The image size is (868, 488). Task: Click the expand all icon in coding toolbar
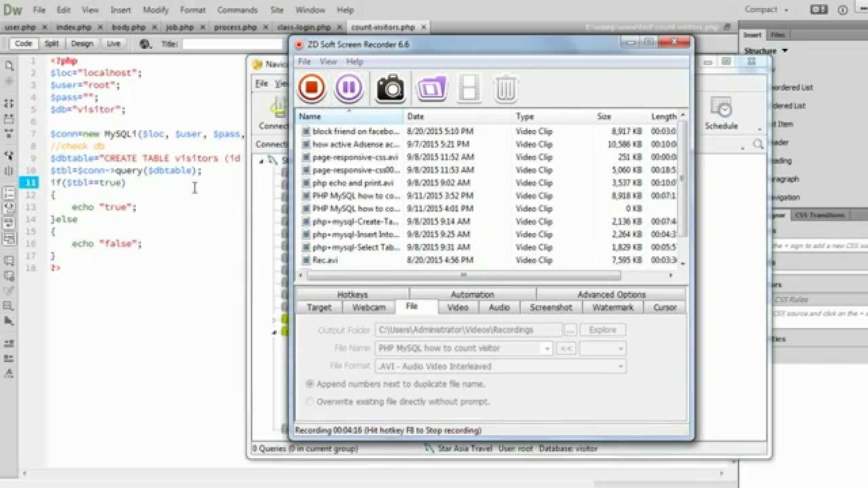[x=9, y=134]
